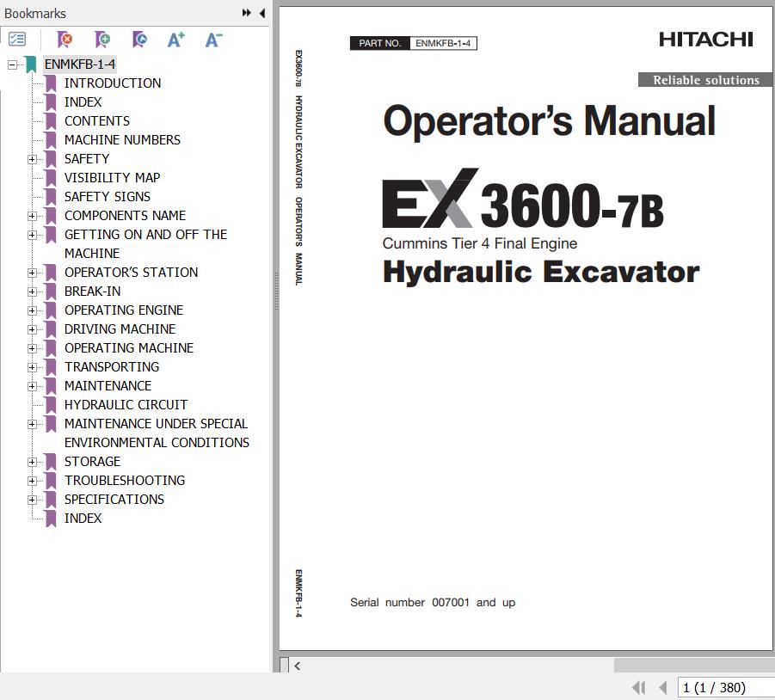Go to first page icon

click(638, 687)
